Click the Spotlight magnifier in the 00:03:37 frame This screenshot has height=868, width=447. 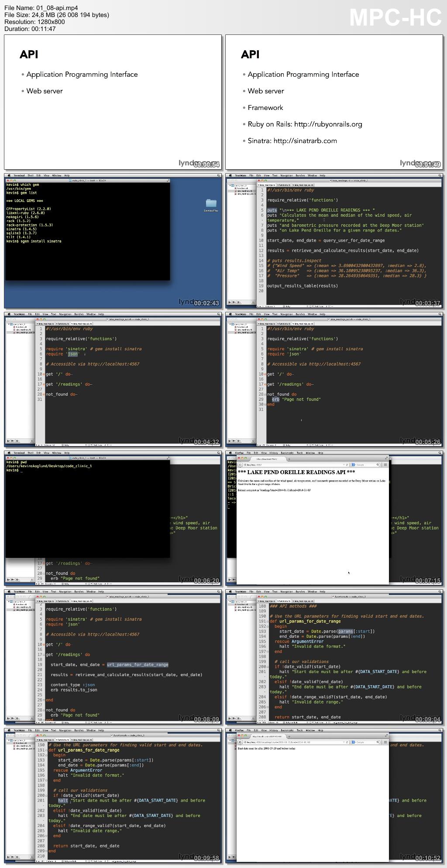(440, 175)
